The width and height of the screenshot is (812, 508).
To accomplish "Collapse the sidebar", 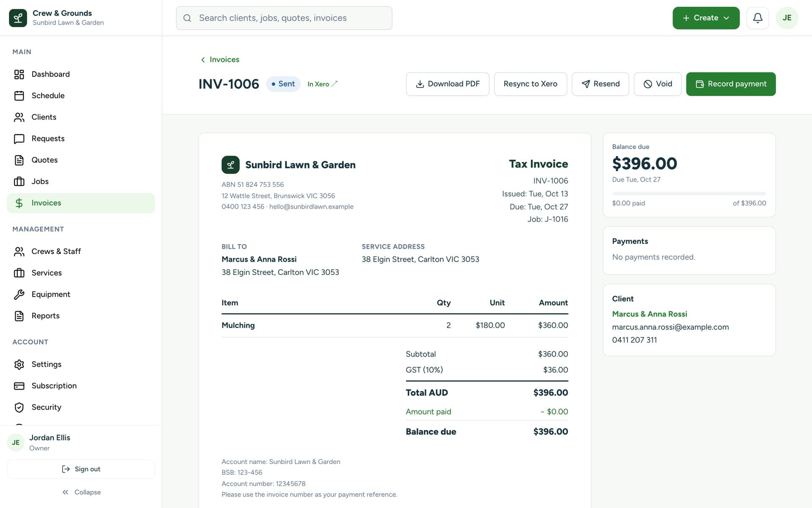I will click(81, 492).
